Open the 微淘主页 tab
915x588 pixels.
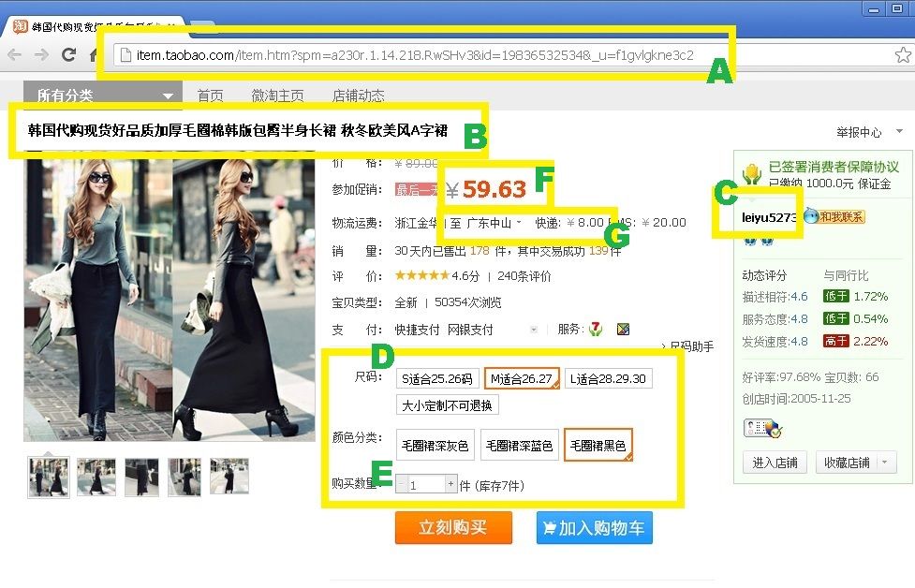(x=277, y=96)
